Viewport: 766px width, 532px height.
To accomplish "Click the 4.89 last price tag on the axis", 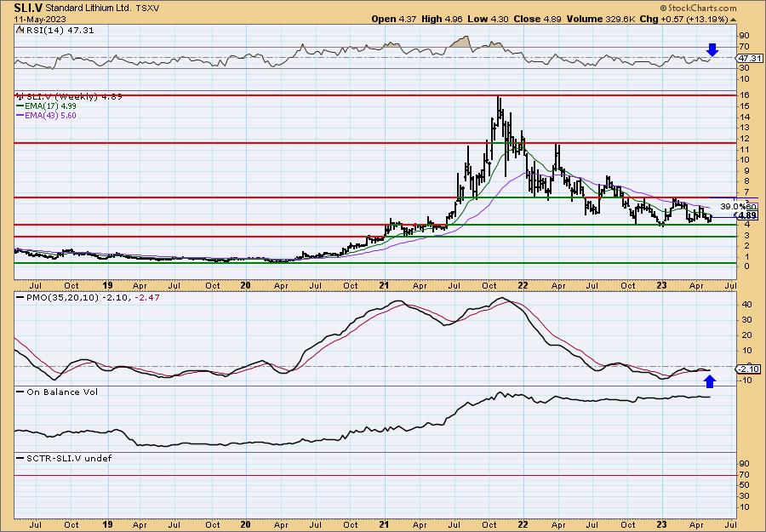I will click(x=747, y=215).
